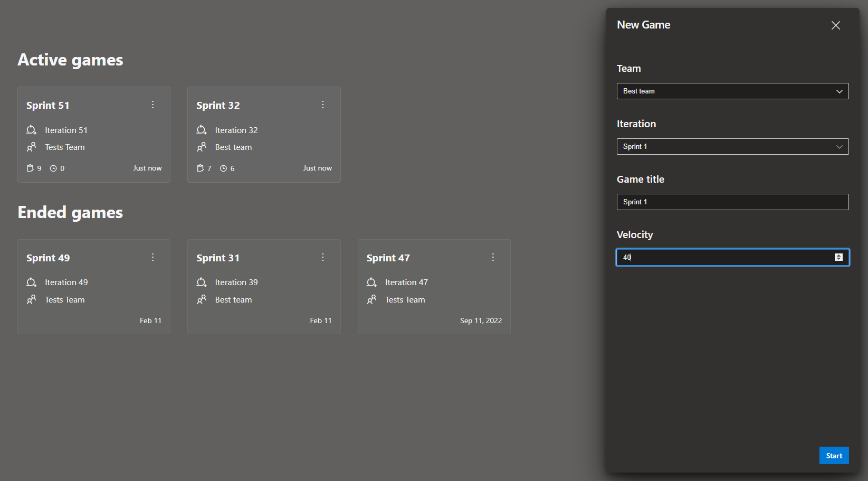This screenshot has width=868, height=481.
Task: Click the clock icon showing 6 on Sprint 32
Action: tap(223, 168)
